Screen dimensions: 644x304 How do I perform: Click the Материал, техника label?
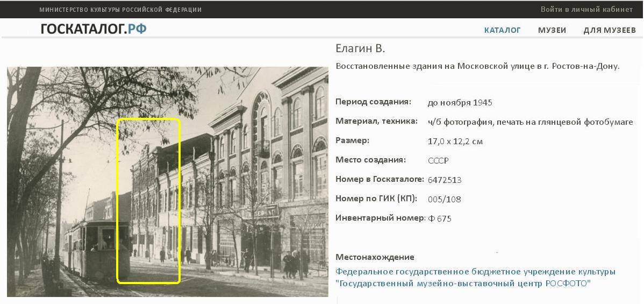[377, 122]
